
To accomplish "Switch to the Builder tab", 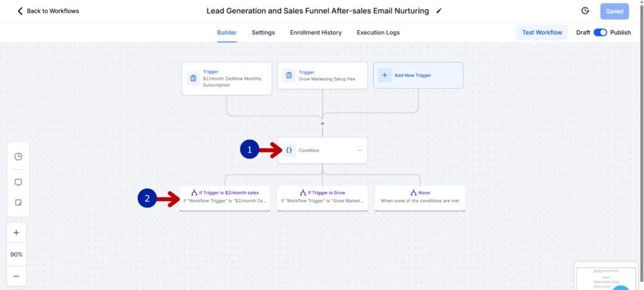I will pos(226,33).
